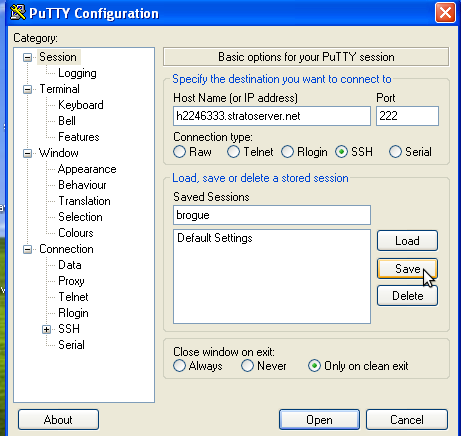
Task: Open the Selection settings category
Action: click(80, 217)
